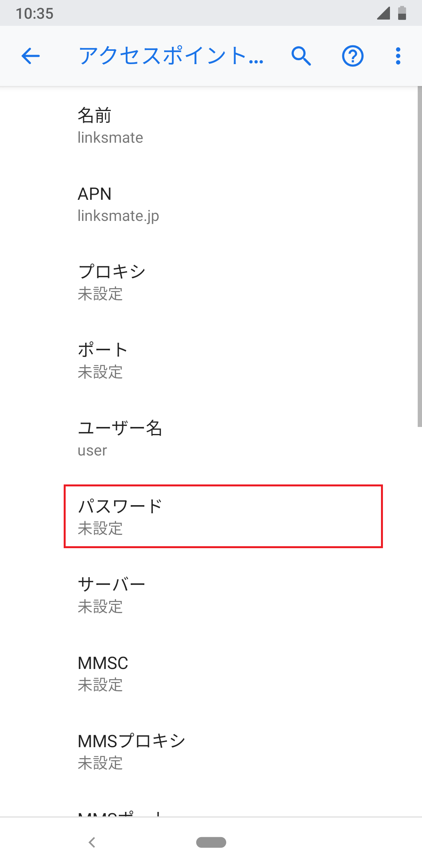Tap the help question mark icon
This screenshot has width=422, height=868.
[352, 56]
